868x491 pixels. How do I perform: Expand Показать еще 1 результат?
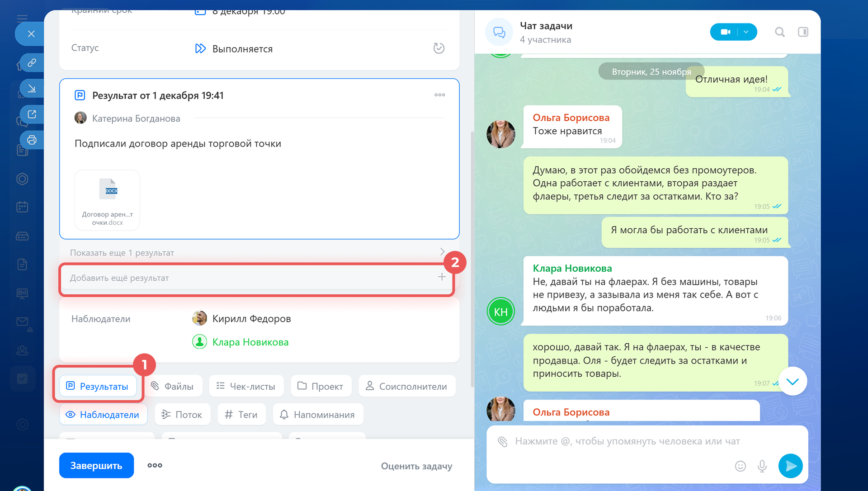257,252
